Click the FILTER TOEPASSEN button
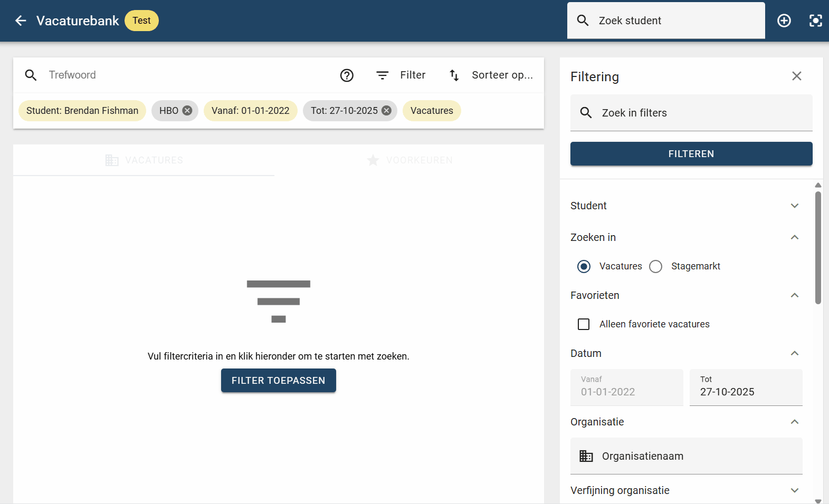 click(x=279, y=381)
